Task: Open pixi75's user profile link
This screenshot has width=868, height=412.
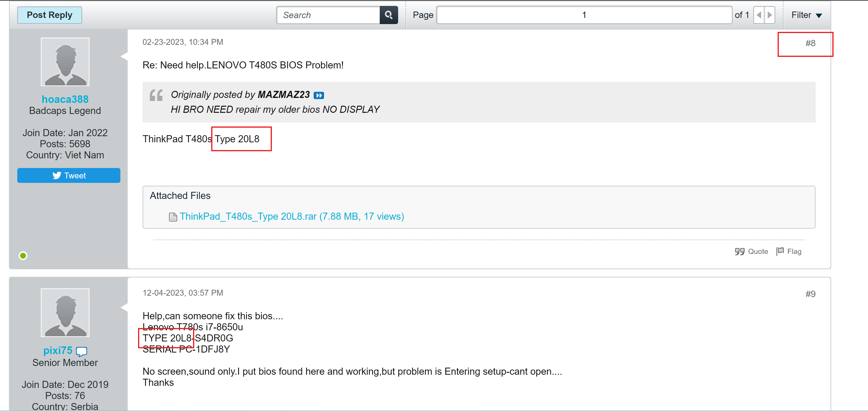Action: [x=58, y=351]
